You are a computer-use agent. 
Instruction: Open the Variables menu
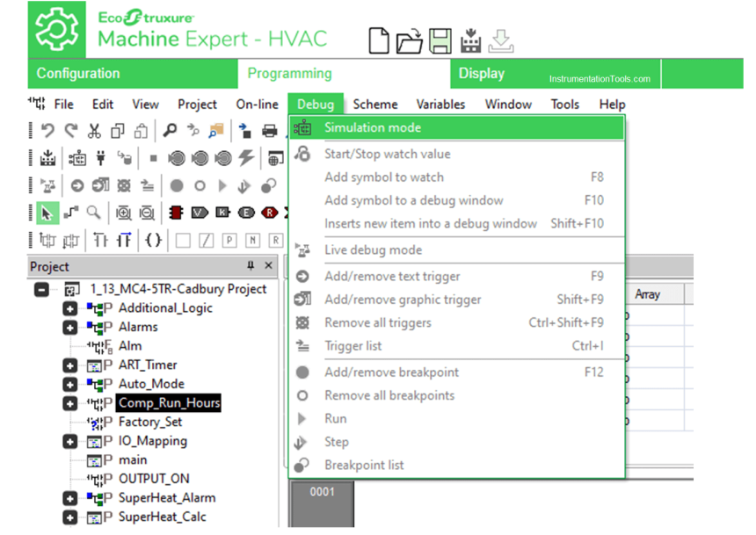tap(440, 104)
